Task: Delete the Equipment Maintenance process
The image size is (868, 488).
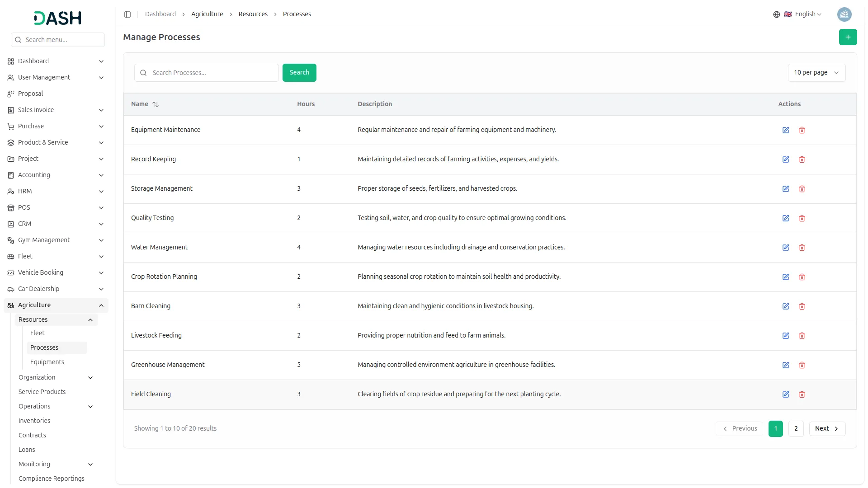Action: pos(802,130)
